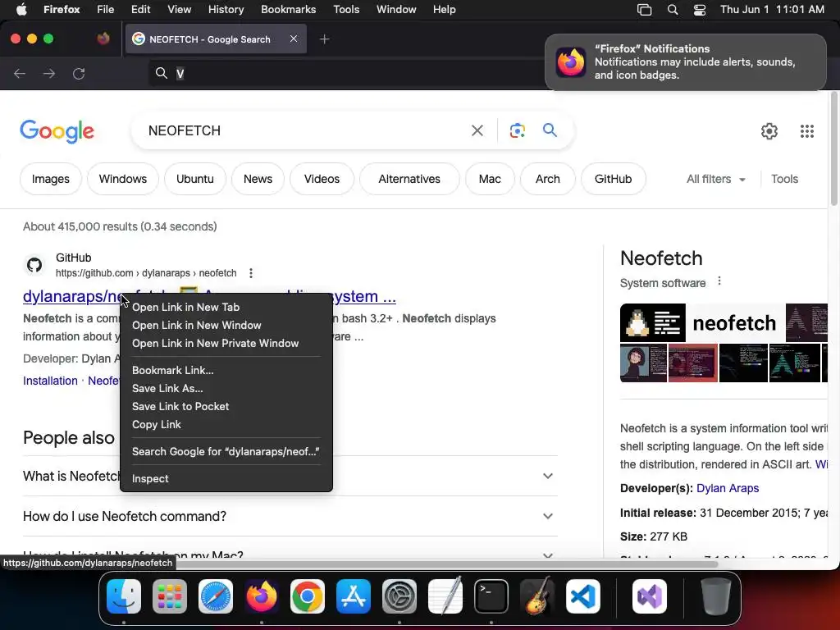Click the Google search input with NEOFETCH
Image resolution: width=840 pixels, height=630 pixels.
click(305, 130)
